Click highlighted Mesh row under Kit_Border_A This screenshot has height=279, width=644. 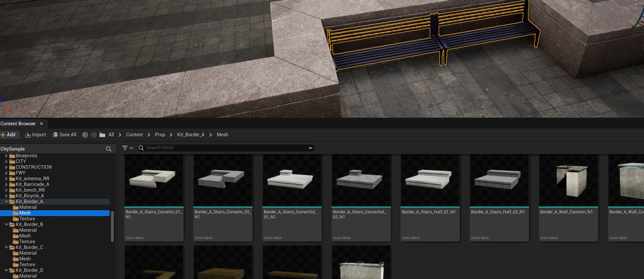55,213
